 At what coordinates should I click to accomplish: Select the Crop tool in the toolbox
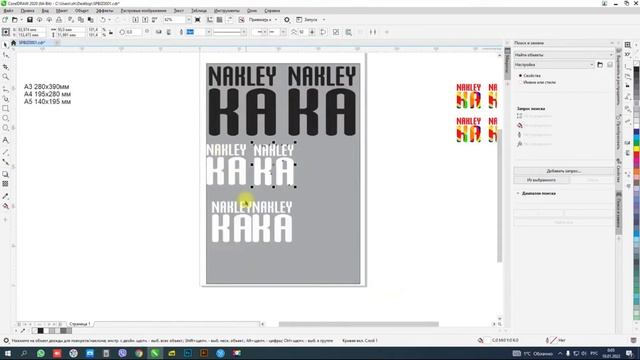tap(6, 67)
